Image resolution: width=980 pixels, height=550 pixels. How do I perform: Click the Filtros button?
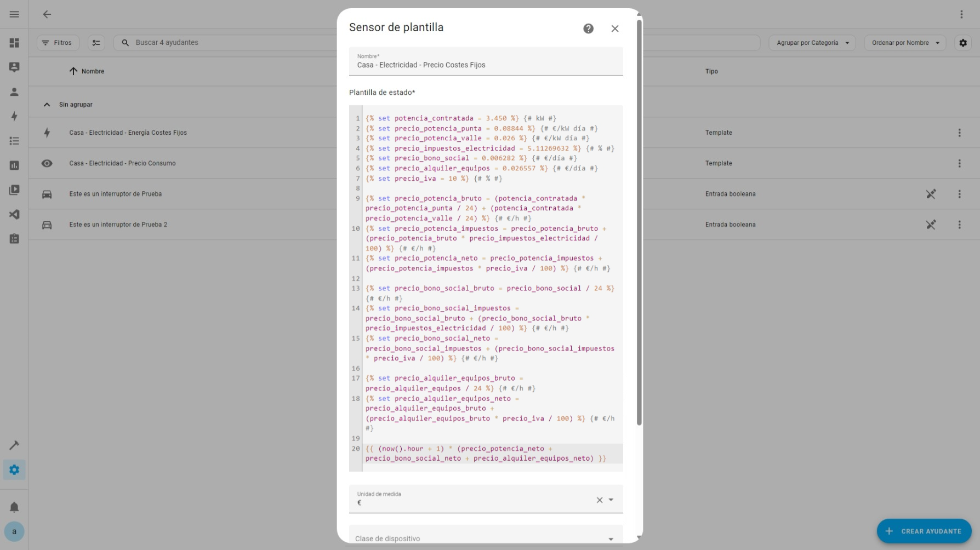[x=58, y=43]
